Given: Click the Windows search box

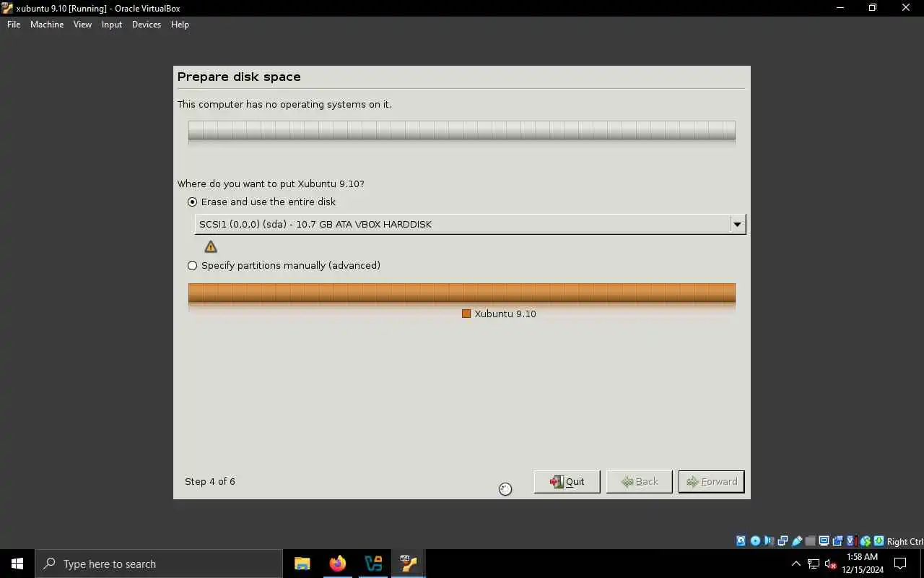Looking at the screenshot, I should [x=159, y=564].
